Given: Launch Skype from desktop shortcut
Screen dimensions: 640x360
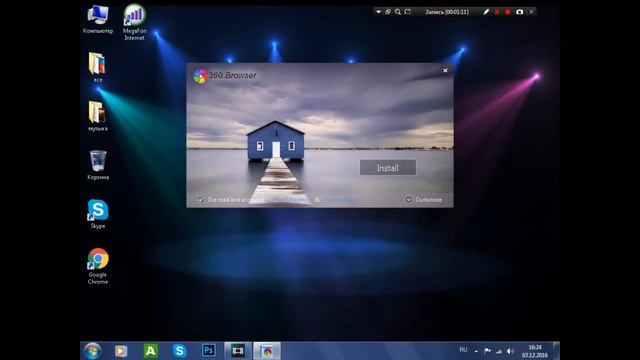Looking at the screenshot, I should pos(98,213).
